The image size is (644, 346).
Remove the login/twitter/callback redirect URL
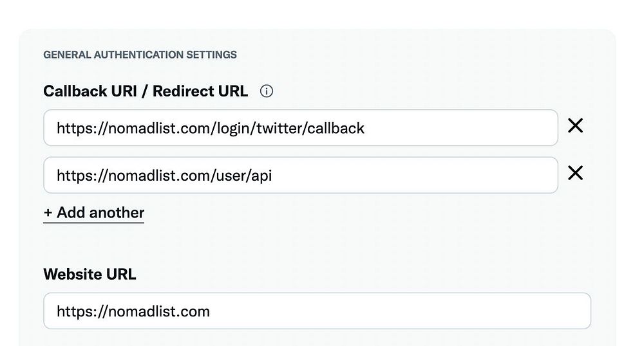pyautogui.click(x=575, y=126)
